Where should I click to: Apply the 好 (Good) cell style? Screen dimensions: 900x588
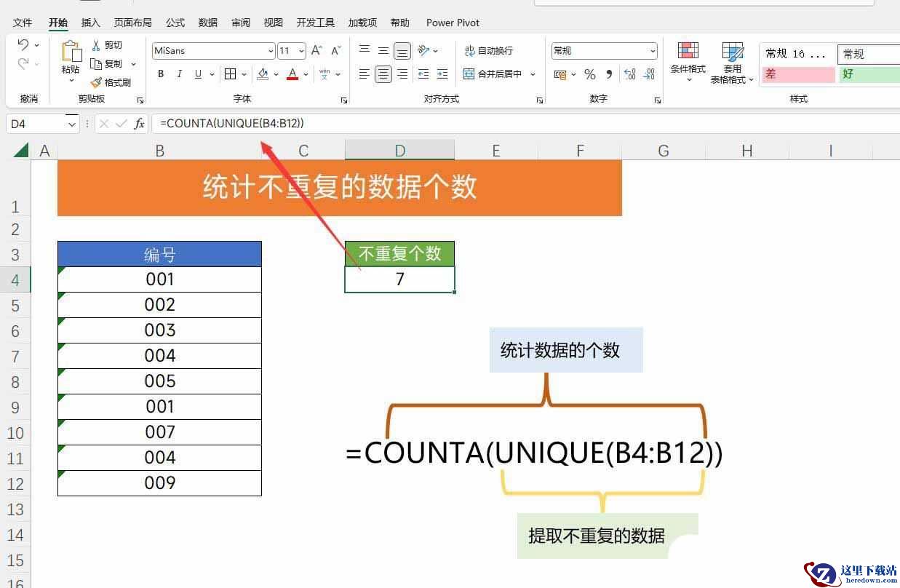coord(869,74)
